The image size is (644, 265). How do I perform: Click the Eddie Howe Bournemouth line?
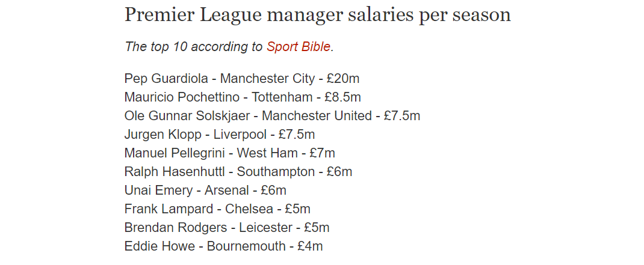click(x=223, y=246)
